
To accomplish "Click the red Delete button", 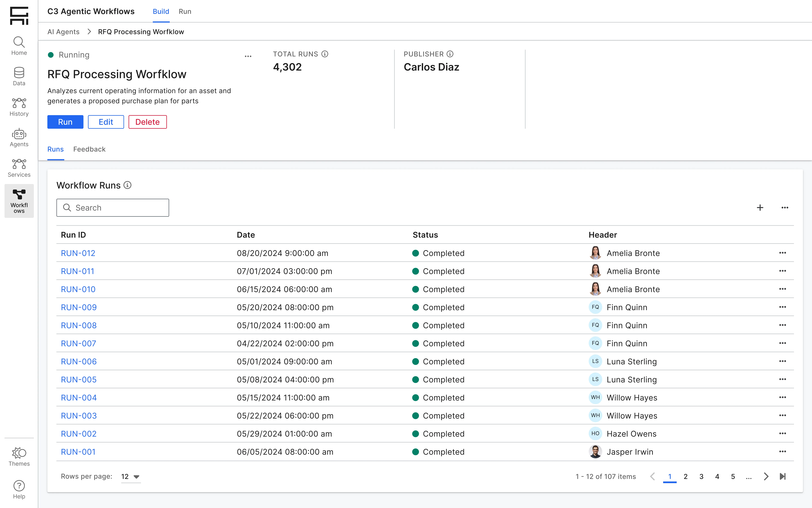I will pos(148,122).
